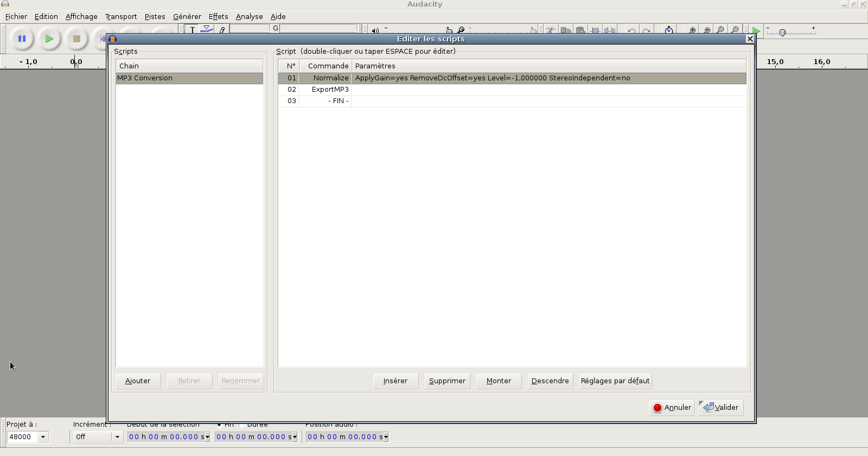Click the Annuler button
The image size is (868, 456).
pyautogui.click(x=672, y=408)
